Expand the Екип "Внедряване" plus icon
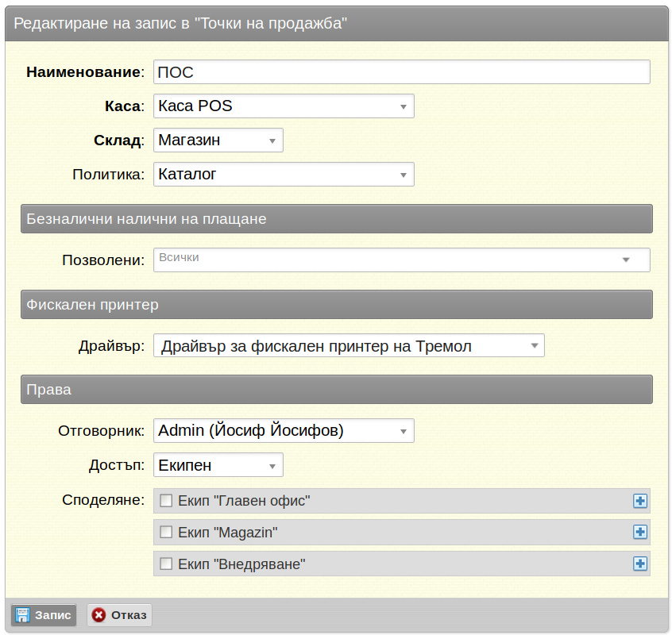 (640, 564)
